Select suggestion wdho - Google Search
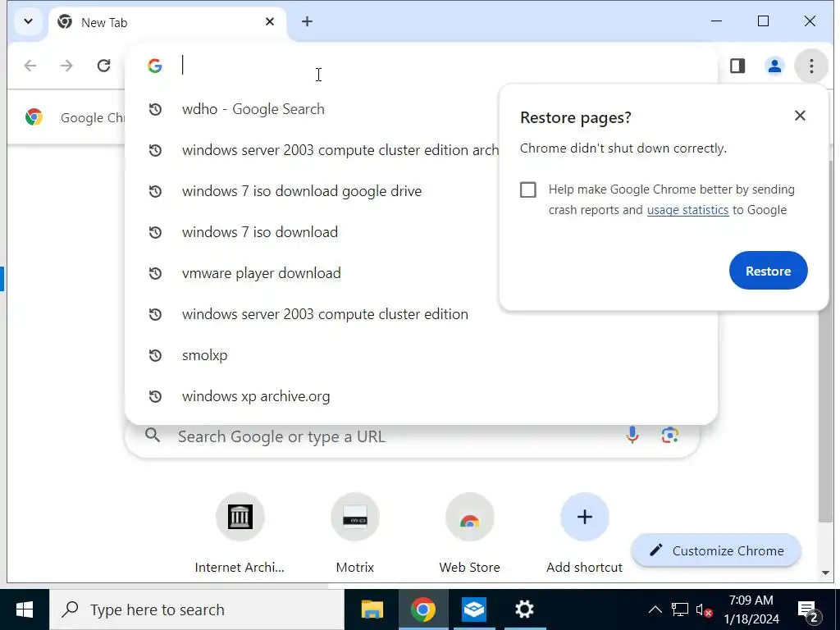Image resolution: width=840 pixels, height=630 pixels. click(313, 109)
